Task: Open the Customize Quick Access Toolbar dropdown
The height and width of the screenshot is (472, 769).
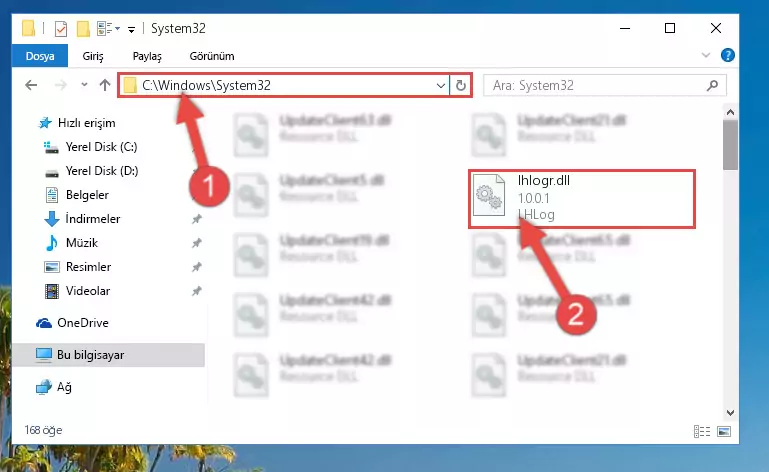Action: point(131,30)
